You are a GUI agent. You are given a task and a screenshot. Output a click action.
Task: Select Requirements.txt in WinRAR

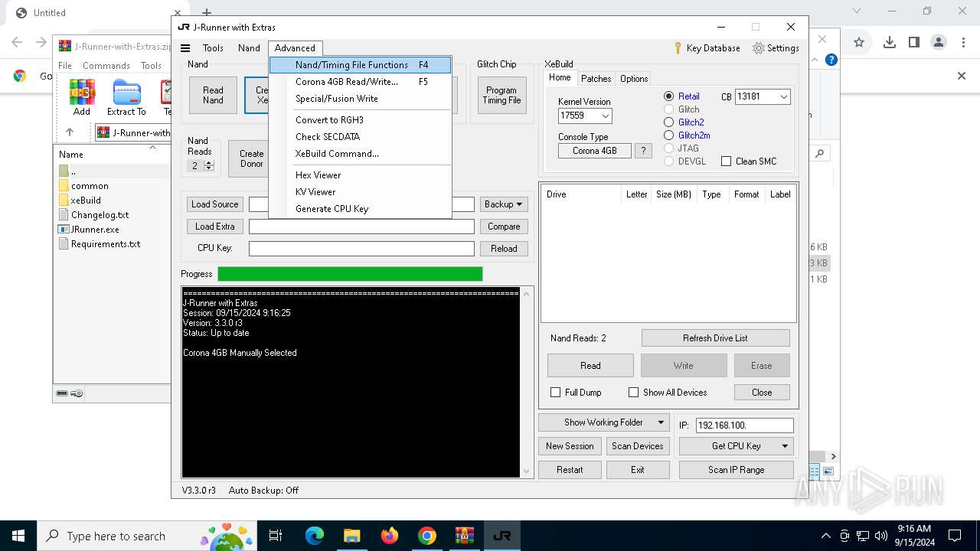click(x=106, y=244)
